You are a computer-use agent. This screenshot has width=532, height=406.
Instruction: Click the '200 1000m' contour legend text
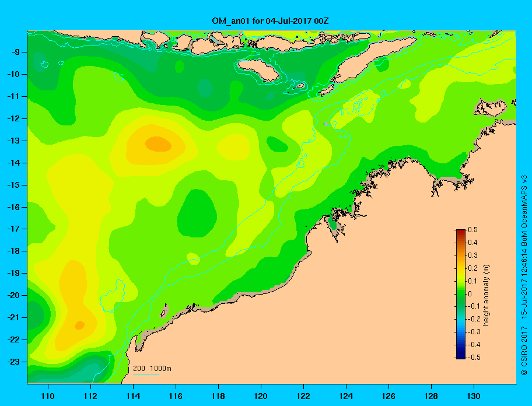[152, 368]
